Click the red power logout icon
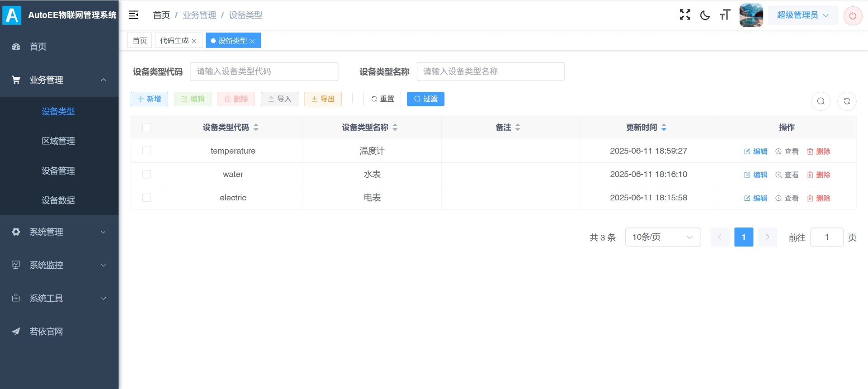 click(x=853, y=16)
